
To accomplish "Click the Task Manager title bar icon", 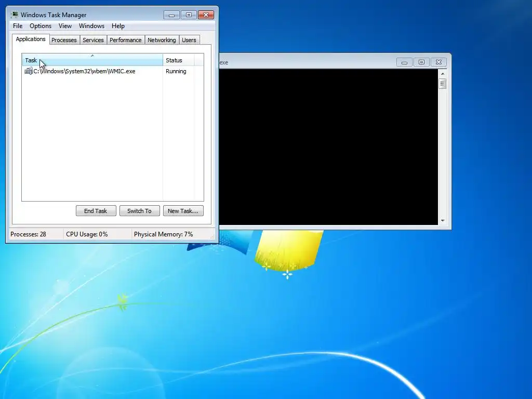I will point(14,15).
